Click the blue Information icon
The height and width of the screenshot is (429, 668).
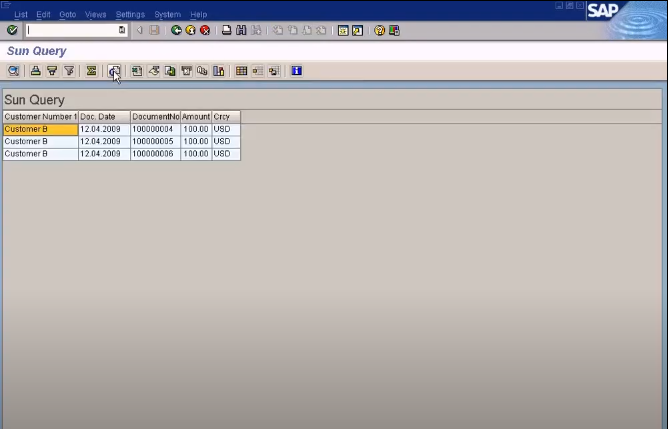click(x=297, y=71)
